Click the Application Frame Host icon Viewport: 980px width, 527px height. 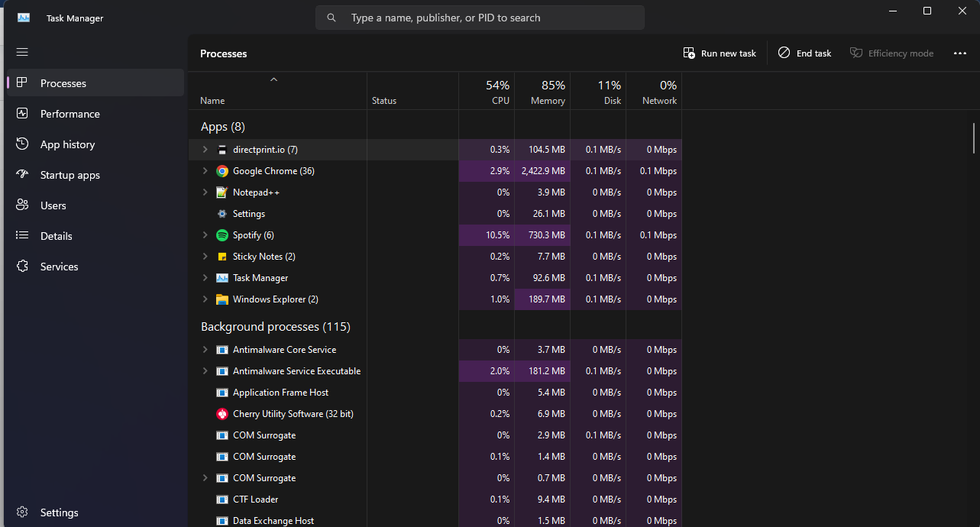pos(222,393)
